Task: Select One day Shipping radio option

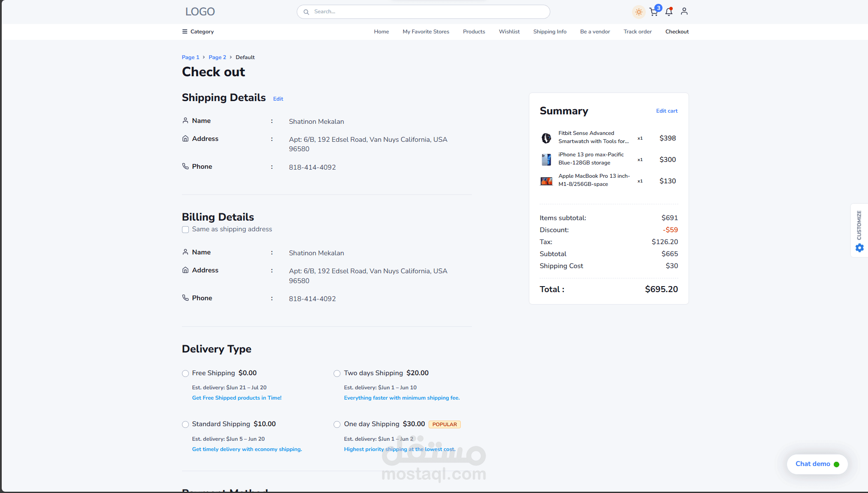Action: tap(337, 424)
